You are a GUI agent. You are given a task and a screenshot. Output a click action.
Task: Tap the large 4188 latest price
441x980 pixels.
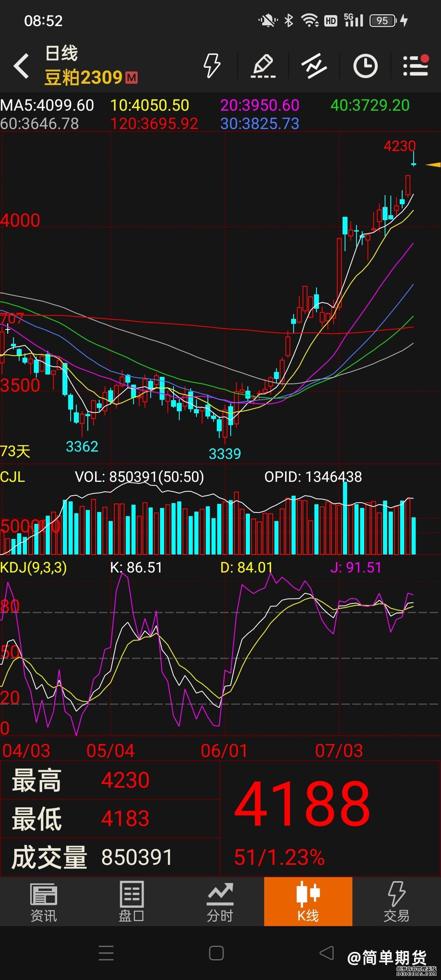tap(303, 803)
